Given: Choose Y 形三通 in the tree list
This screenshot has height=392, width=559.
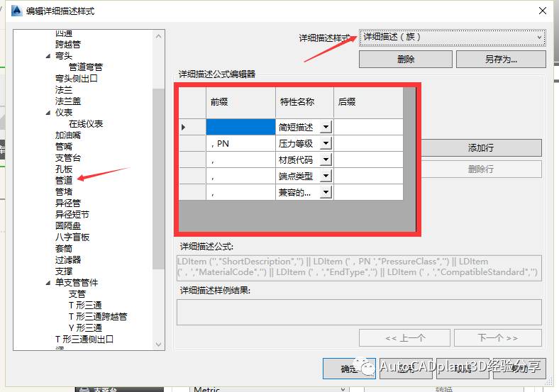Looking at the screenshot, I should tap(85, 327).
